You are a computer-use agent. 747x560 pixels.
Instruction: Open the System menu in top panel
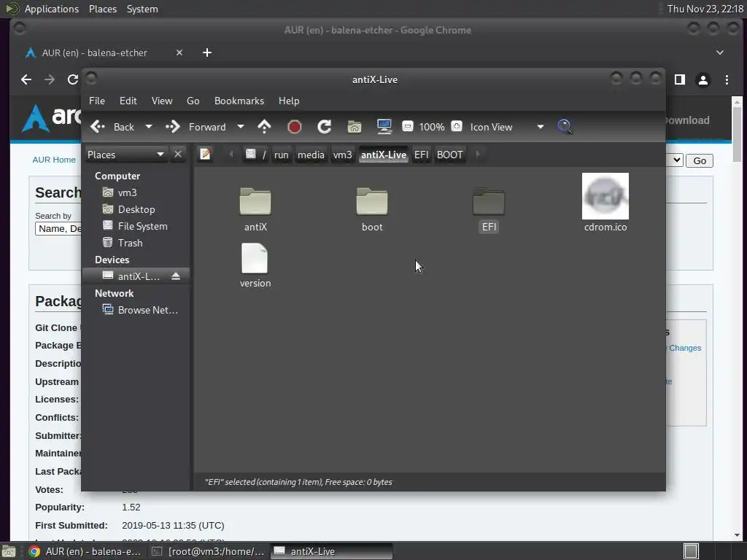pyautogui.click(x=142, y=9)
